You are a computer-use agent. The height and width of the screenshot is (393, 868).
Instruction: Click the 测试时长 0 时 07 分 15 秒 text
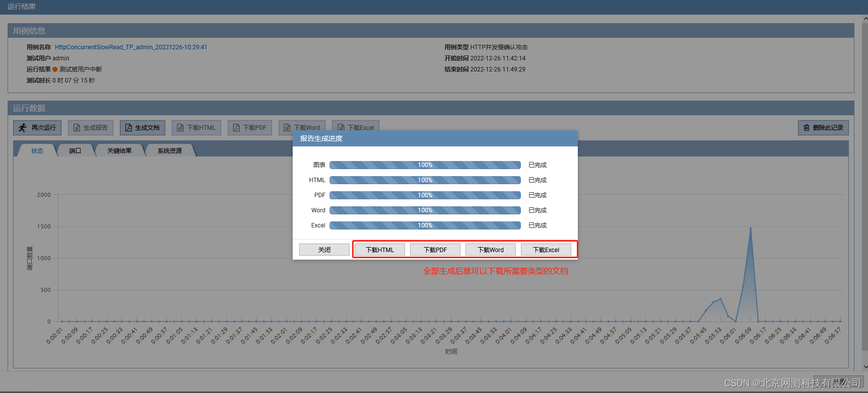click(x=60, y=81)
